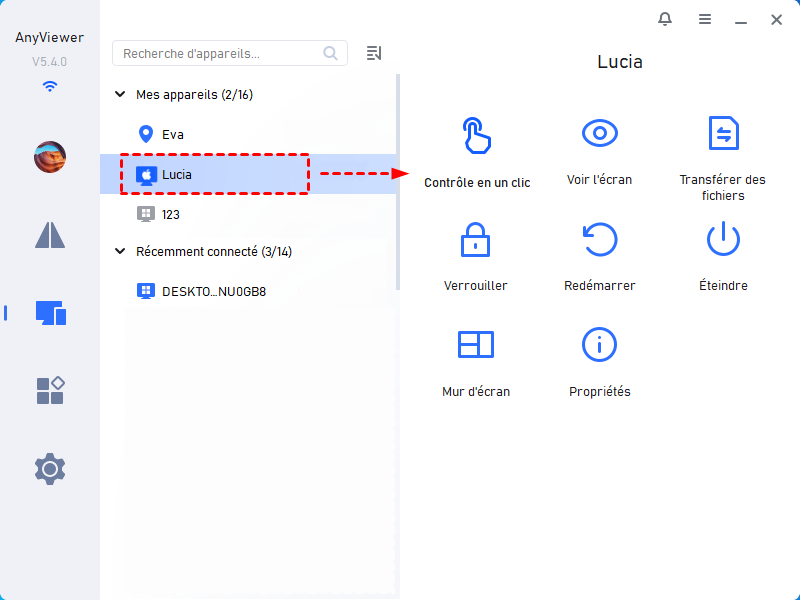Select the Eva device name
This screenshot has height=600, width=800.
[x=173, y=135]
